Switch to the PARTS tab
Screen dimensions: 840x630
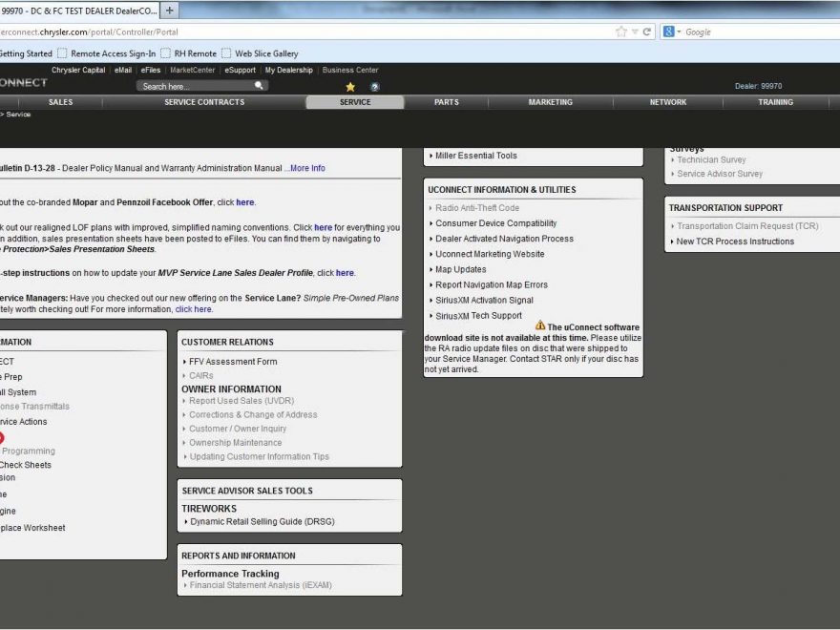click(x=447, y=102)
